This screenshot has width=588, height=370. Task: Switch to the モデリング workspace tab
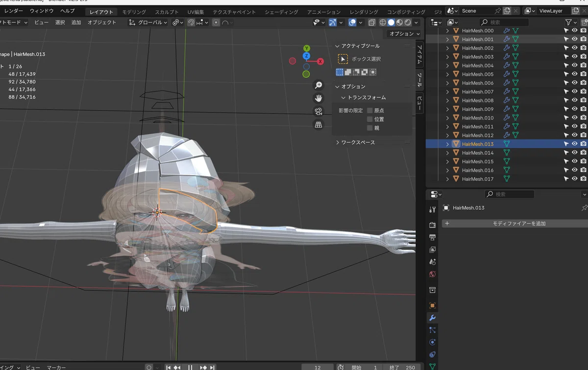coord(134,12)
